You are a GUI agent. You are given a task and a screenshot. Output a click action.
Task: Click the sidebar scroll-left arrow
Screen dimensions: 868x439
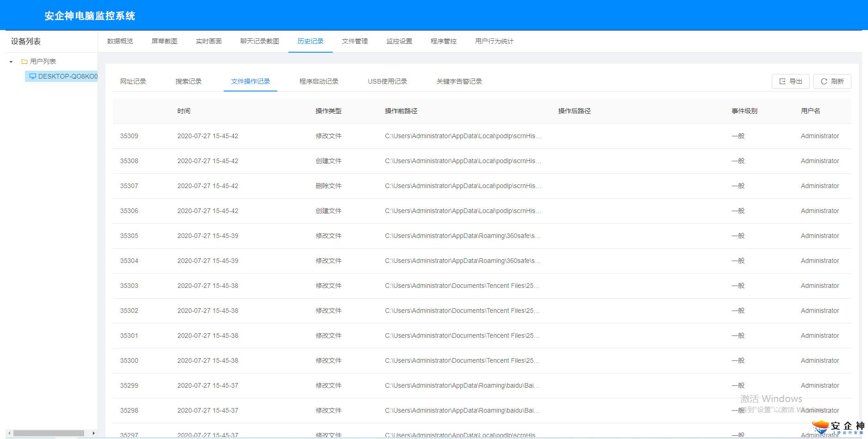(9, 433)
